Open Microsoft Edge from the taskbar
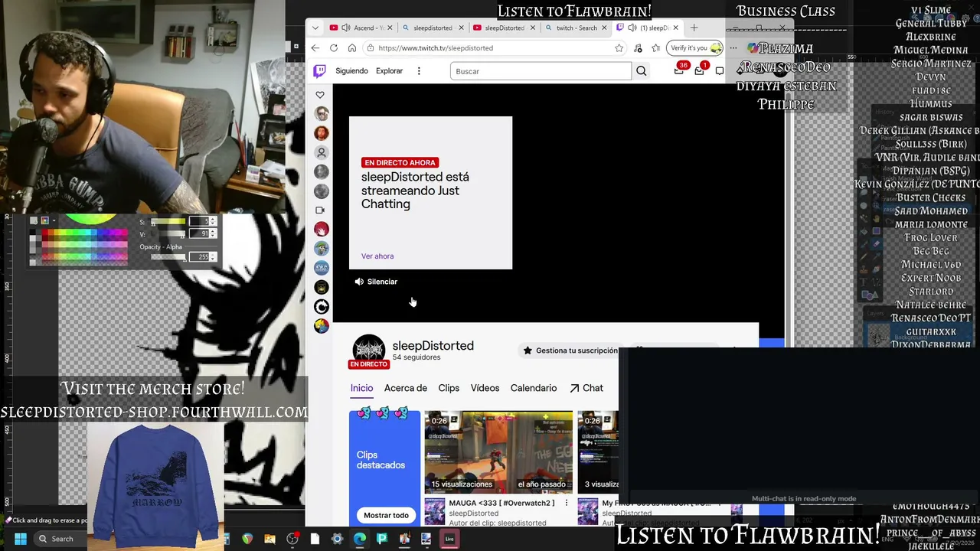 click(360, 539)
